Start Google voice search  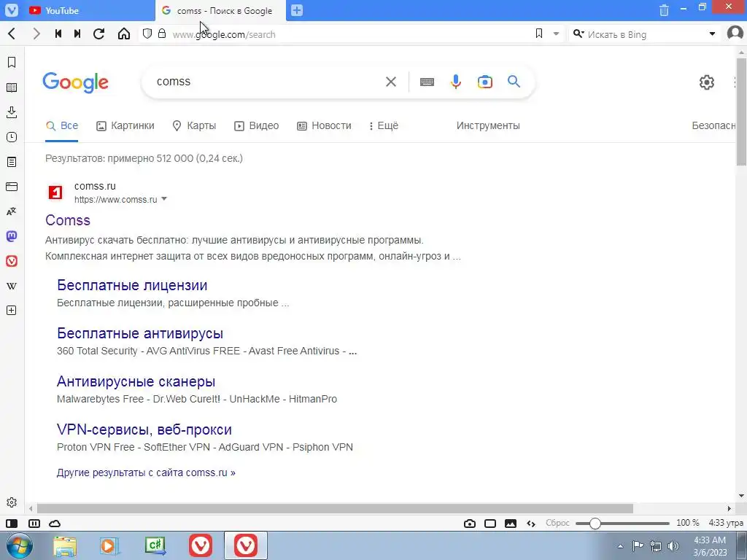tap(456, 82)
